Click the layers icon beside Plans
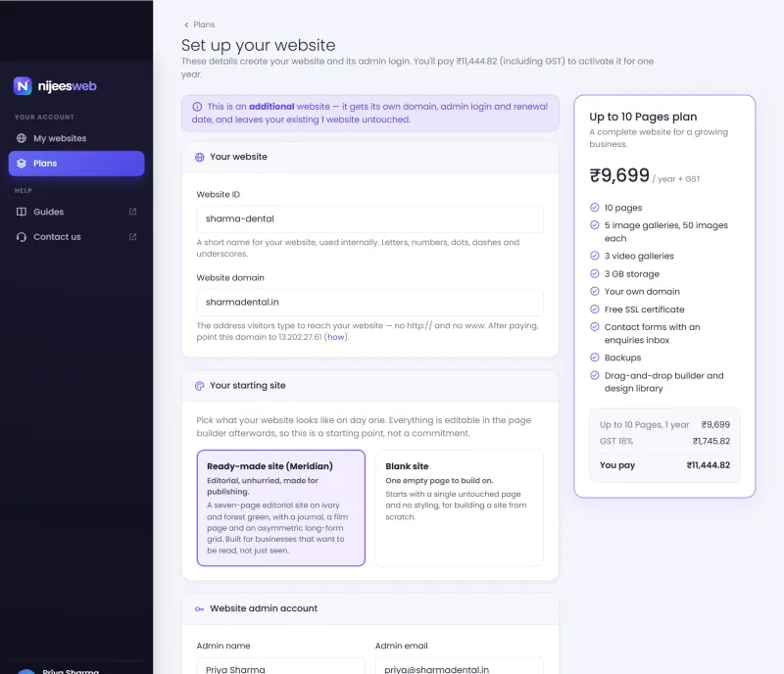Image resolution: width=784 pixels, height=674 pixels. 22,164
